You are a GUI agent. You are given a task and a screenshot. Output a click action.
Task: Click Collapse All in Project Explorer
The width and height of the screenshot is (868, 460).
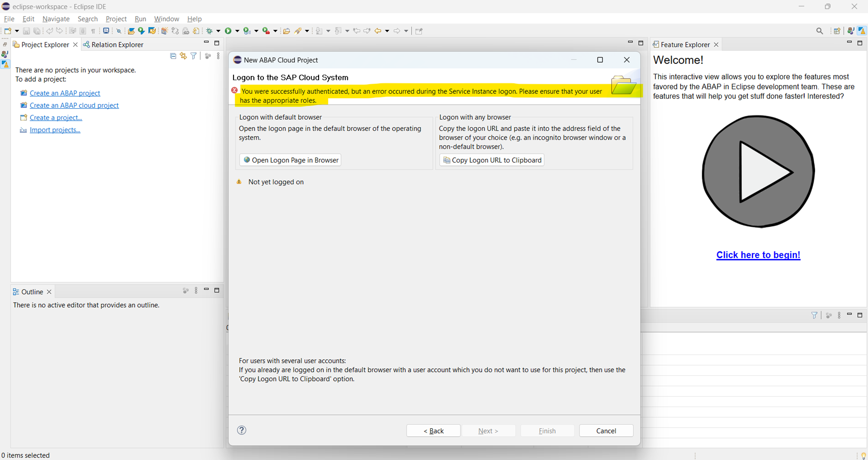[x=173, y=56]
